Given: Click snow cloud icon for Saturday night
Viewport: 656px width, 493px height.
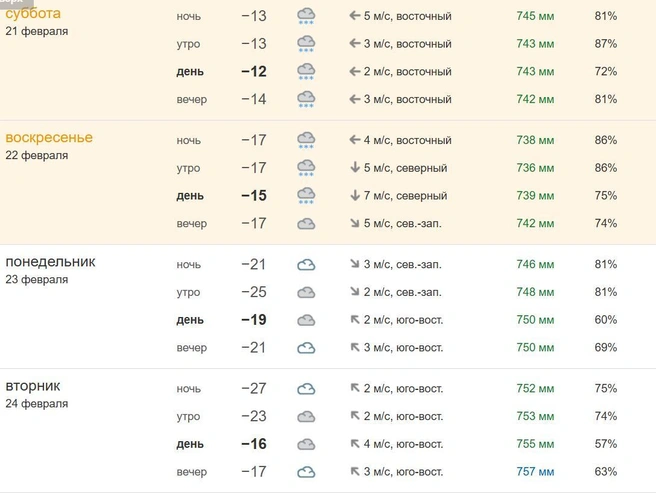Looking at the screenshot, I should (x=306, y=16).
